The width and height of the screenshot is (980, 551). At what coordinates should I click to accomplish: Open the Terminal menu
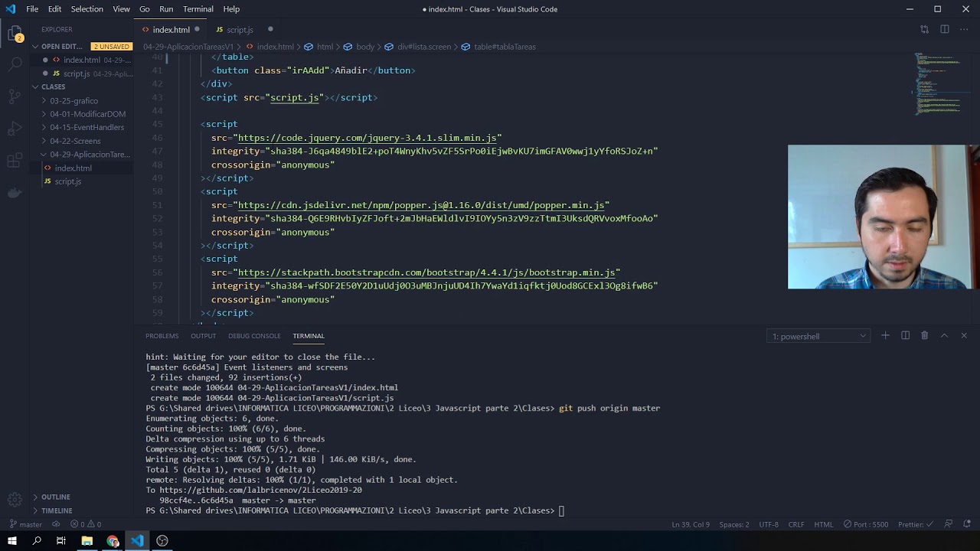(198, 9)
